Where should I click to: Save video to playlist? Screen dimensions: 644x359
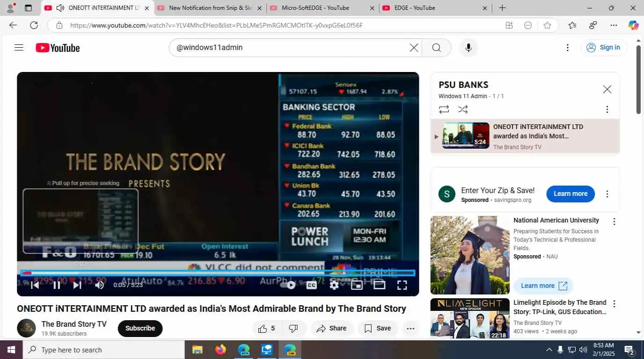coord(378,328)
